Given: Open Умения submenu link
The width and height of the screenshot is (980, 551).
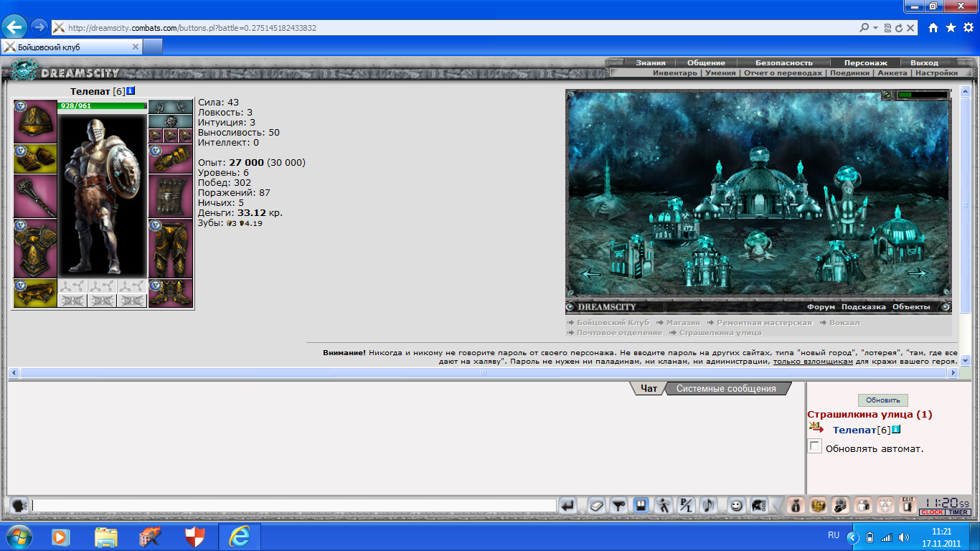Looking at the screenshot, I should [720, 73].
